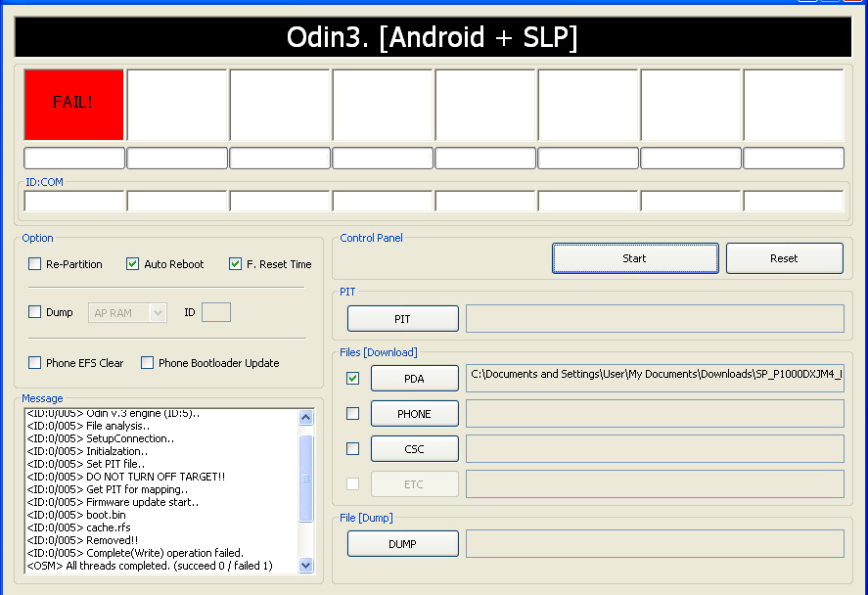868x595 pixels.
Task: Select the PHONE file button
Action: 415,413
